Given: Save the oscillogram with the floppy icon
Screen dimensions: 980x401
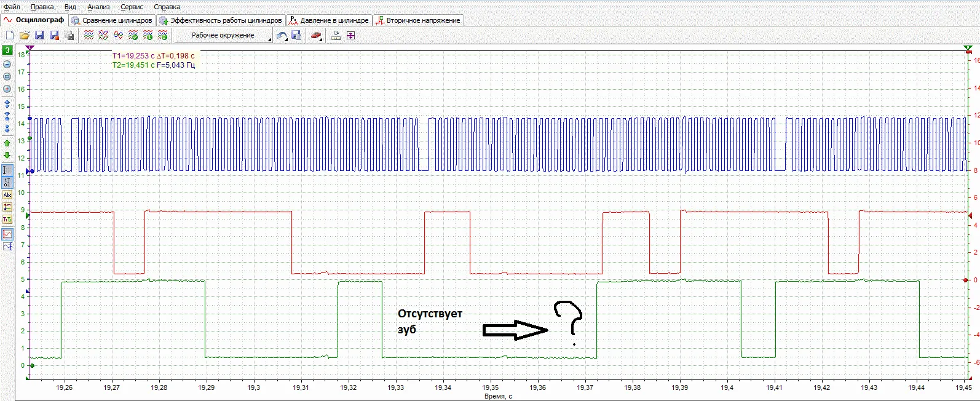Looking at the screenshot, I should click(39, 36).
